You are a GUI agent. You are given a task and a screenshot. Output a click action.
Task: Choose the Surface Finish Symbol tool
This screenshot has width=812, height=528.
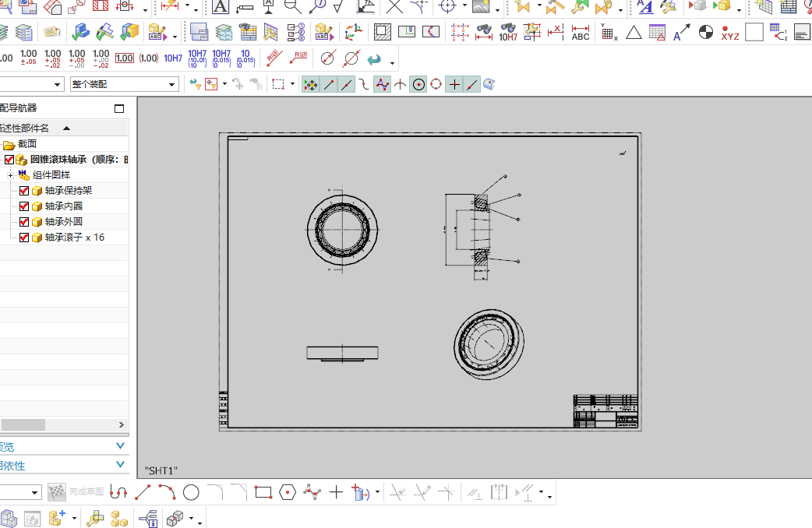point(340,6)
